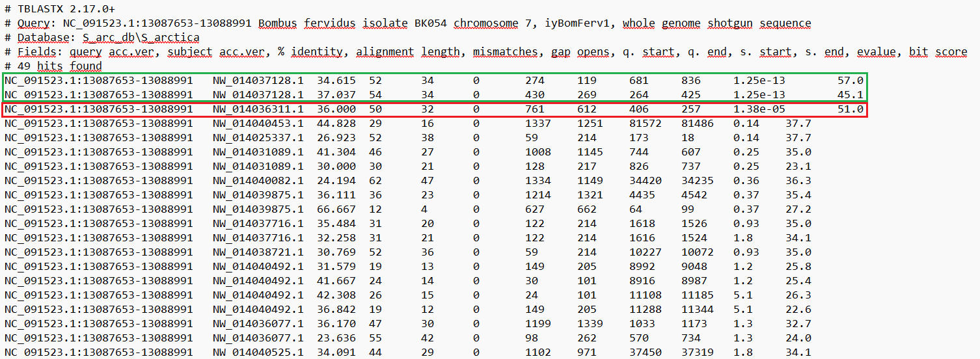Viewport: 980px width, 359px height.
Task: Click the bit score 27.2
Action: pyautogui.click(x=798, y=209)
